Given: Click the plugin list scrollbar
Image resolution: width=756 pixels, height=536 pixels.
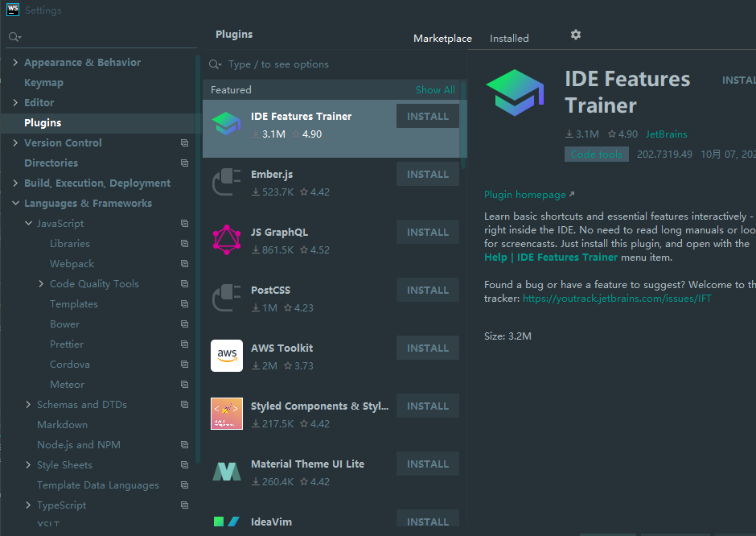Looking at the screenshot, I should coord(463,126).
